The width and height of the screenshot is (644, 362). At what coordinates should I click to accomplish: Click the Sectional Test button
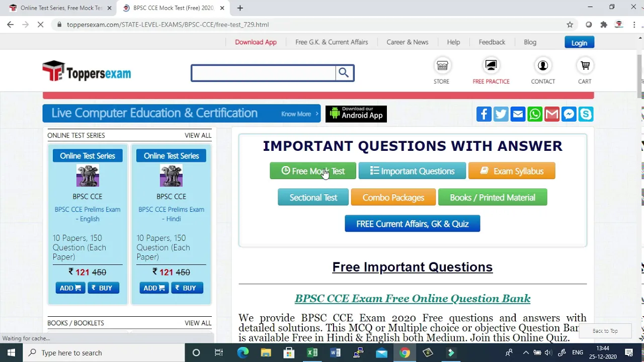coord(313,198)
